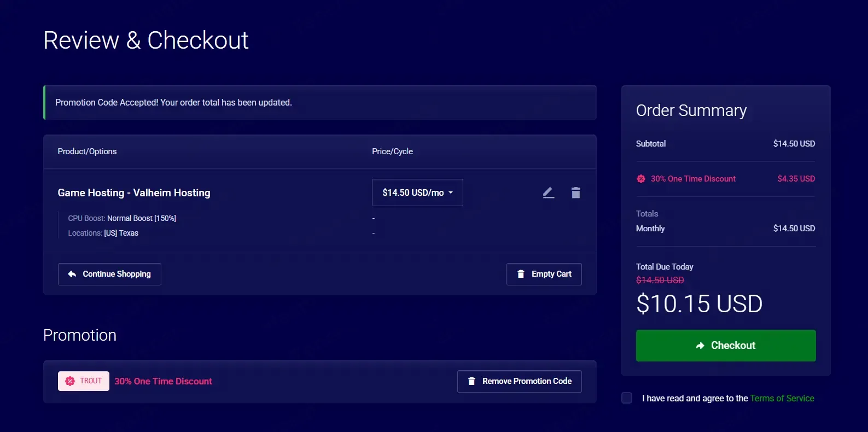
Task: Click trash icon on Remove Promotion Code
Action: (x=471, y=381)
